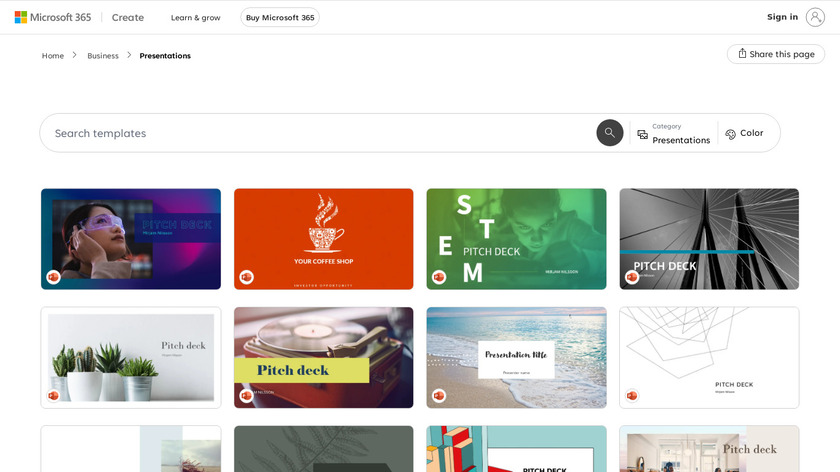Click PowerPoint badge on coffee shop template
The height and width of the screenshot is (472, 840).
[246, 277]
